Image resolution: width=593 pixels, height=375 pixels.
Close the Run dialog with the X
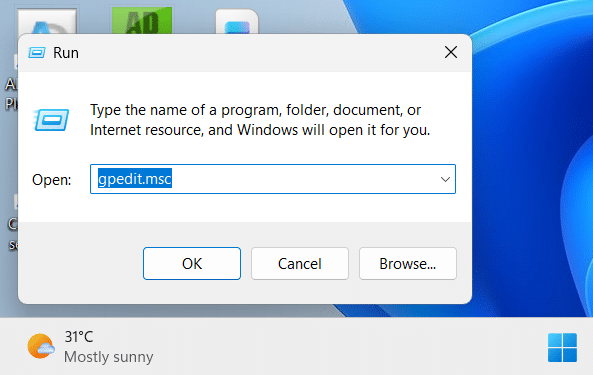(451, 52)
